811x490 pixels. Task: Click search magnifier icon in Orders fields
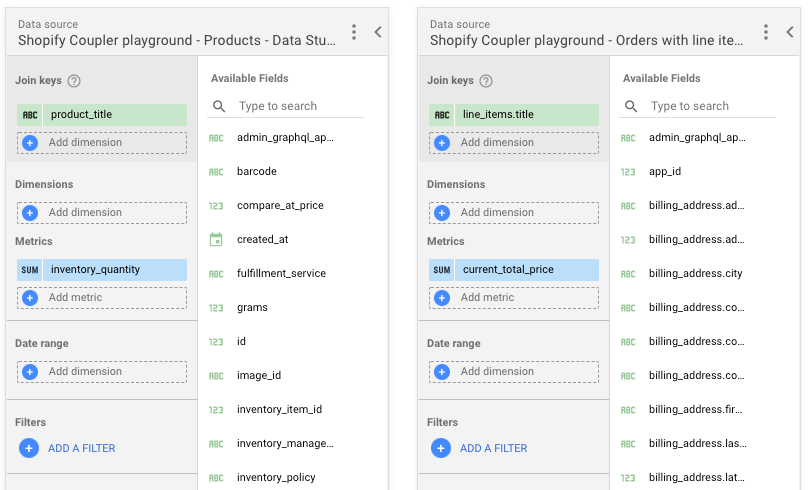click(630, 107)
